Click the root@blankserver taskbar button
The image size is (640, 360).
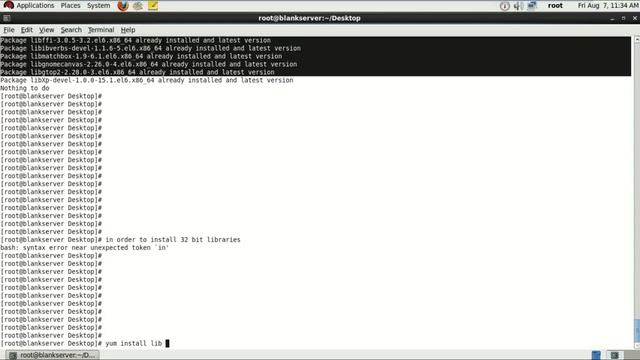coord(53,355)
